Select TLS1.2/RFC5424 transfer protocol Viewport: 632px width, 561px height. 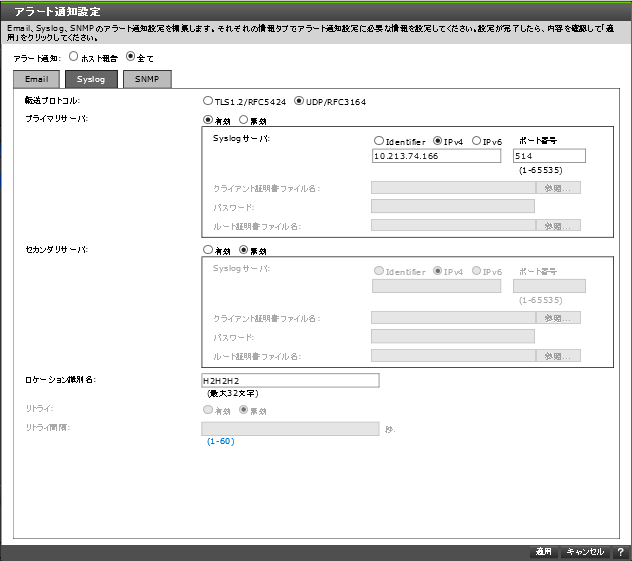point(208,102)
